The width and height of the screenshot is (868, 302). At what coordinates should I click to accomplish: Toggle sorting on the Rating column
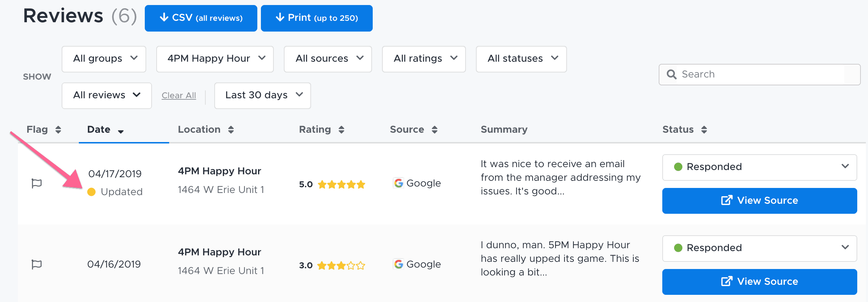(341, 129)
